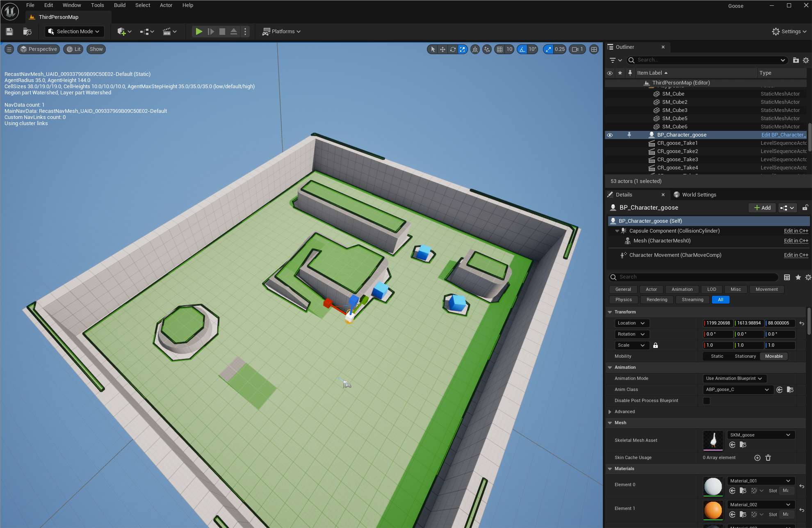Set Mobility to Movable
The width and height of the screenshot is (812, 528).
click(774, 357)
